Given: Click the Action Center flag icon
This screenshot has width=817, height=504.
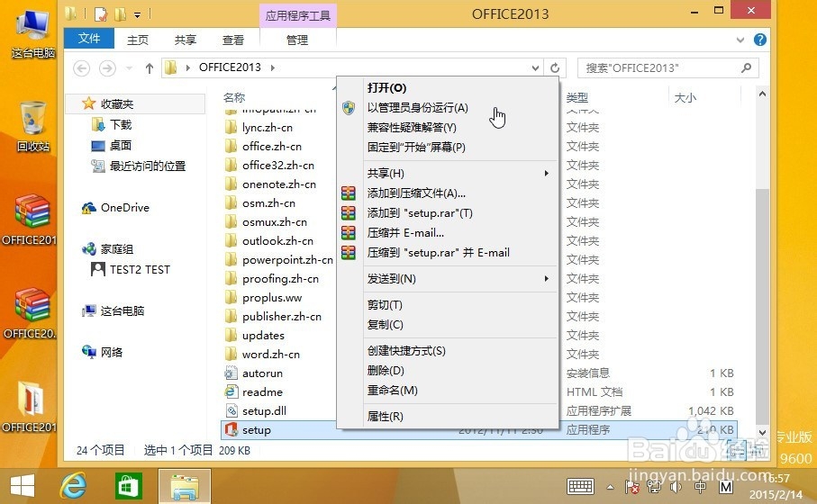Looking at the screenshot, I should (x=632, y=487).
